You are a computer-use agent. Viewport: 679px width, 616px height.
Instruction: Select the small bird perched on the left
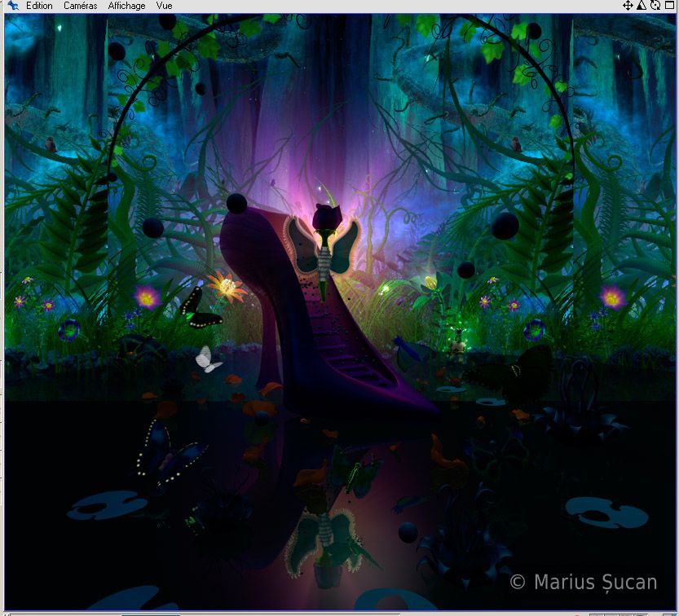pyautogui.click(x=51, y=145)
